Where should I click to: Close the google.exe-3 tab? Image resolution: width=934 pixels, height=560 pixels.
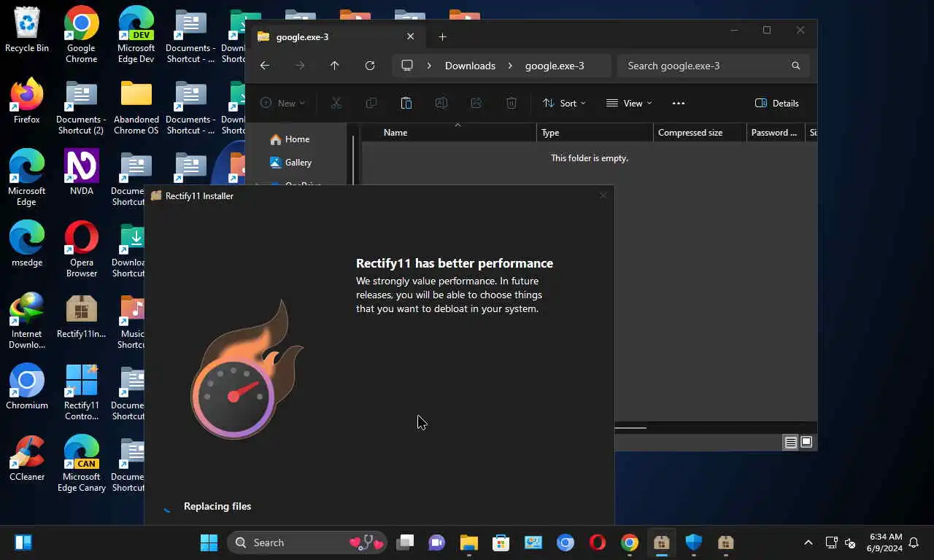point(410,36)
